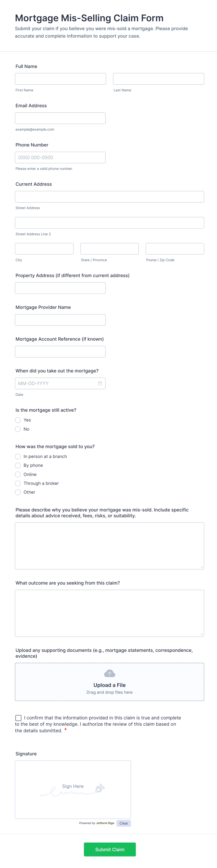Select the Other radio option
This screenshot has width=217, height=868.
point(18,492)
